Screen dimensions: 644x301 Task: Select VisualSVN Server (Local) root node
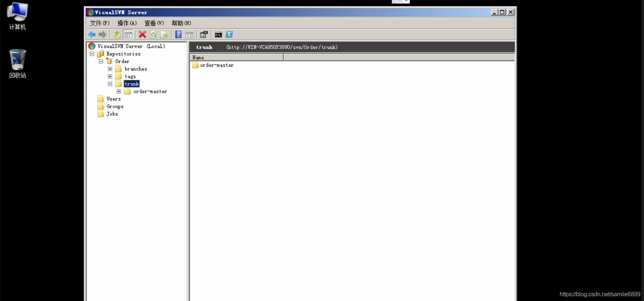[x=131, y=46]
